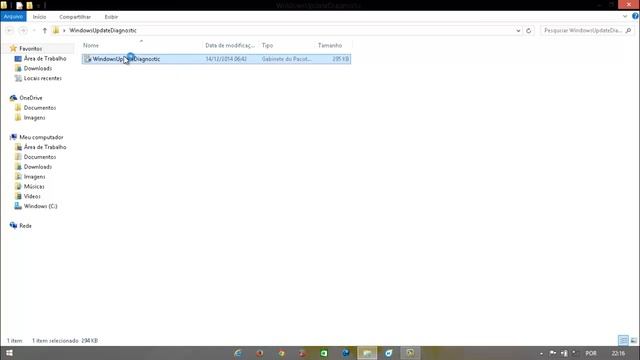Open Action Center flag in tray
Image resolution: width=640 pixels, height=360 pixels.
tap(553, 353)
